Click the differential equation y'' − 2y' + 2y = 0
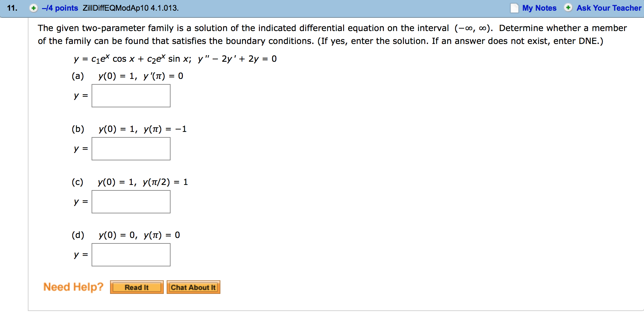 (x=237, y=59)
